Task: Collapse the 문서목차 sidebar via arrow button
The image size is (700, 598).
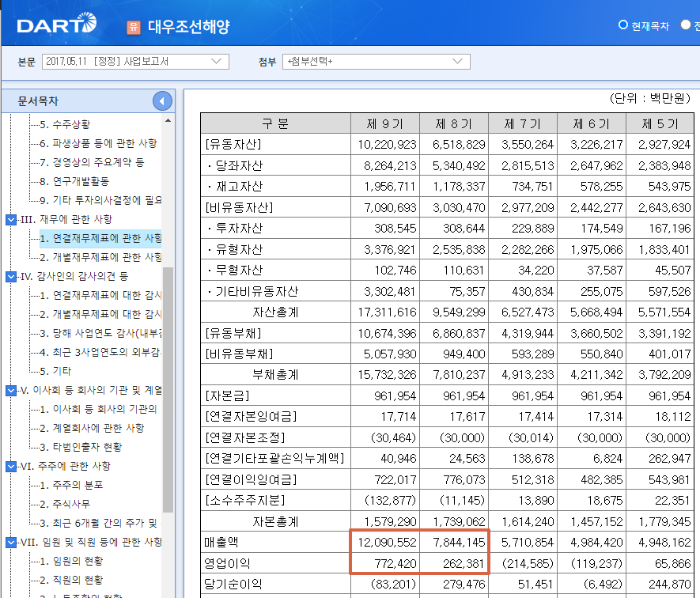Action: pos(161,100)
